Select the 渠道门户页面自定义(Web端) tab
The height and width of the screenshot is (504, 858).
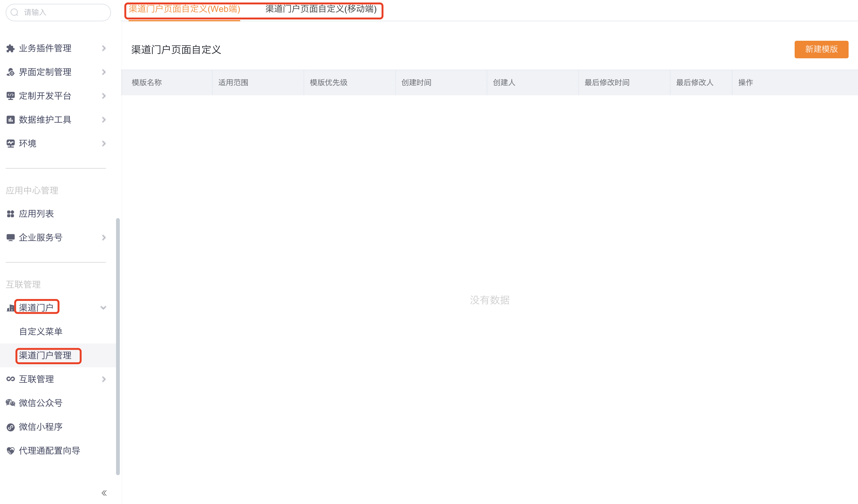coord(184,9)
